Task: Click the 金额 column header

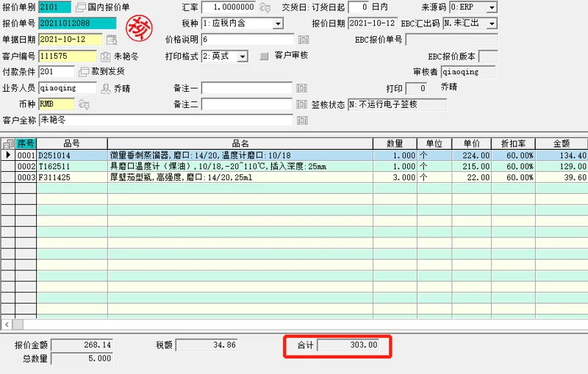Action: (x=562, y=143)
